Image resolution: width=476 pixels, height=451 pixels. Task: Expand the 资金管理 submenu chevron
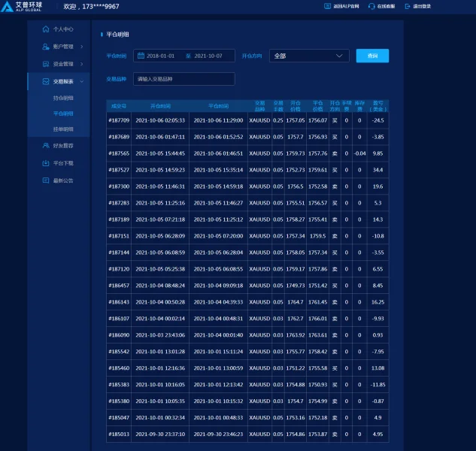pyautogui.click(x=81, y=64)
